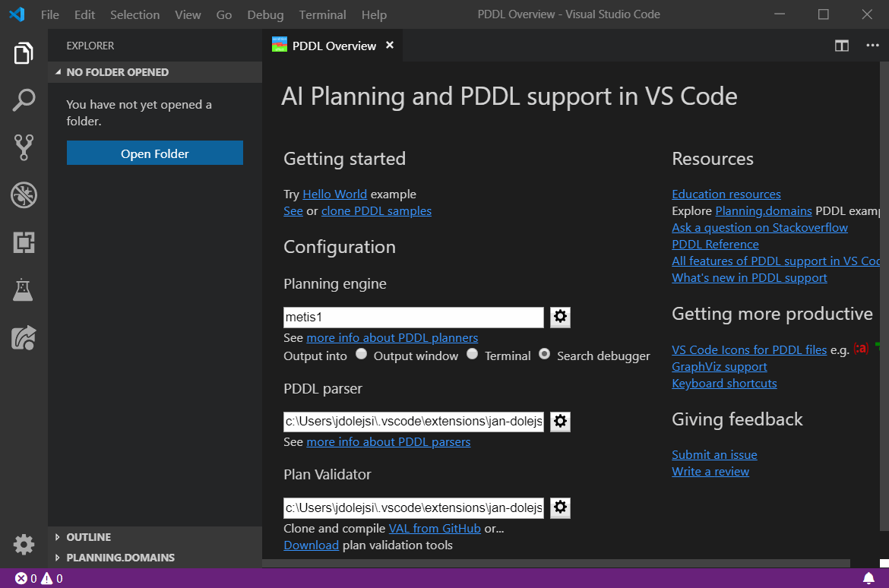This screenshot has width=889, height=588.
Task: Open the Search view in activity bar
Action: click(24, 100)
